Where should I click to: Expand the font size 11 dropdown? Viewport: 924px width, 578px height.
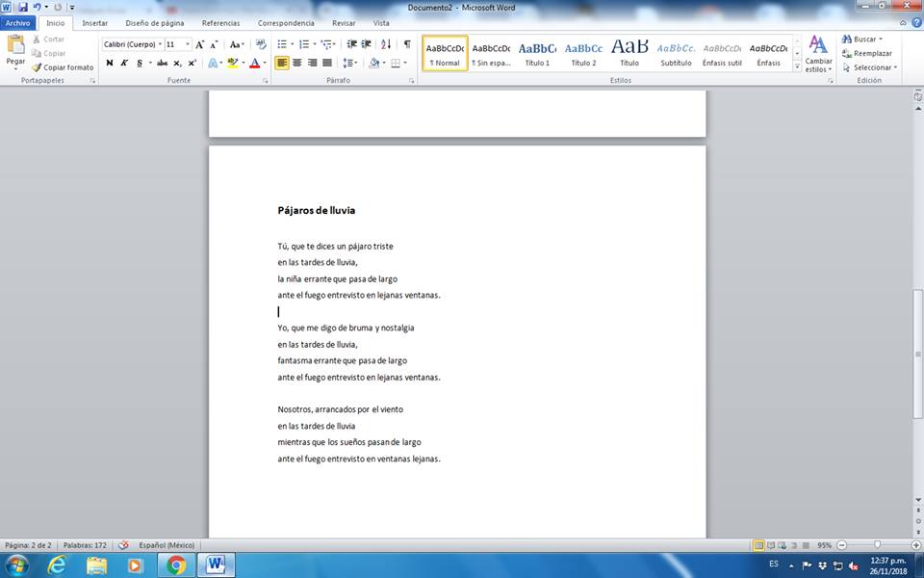point(188,44)
